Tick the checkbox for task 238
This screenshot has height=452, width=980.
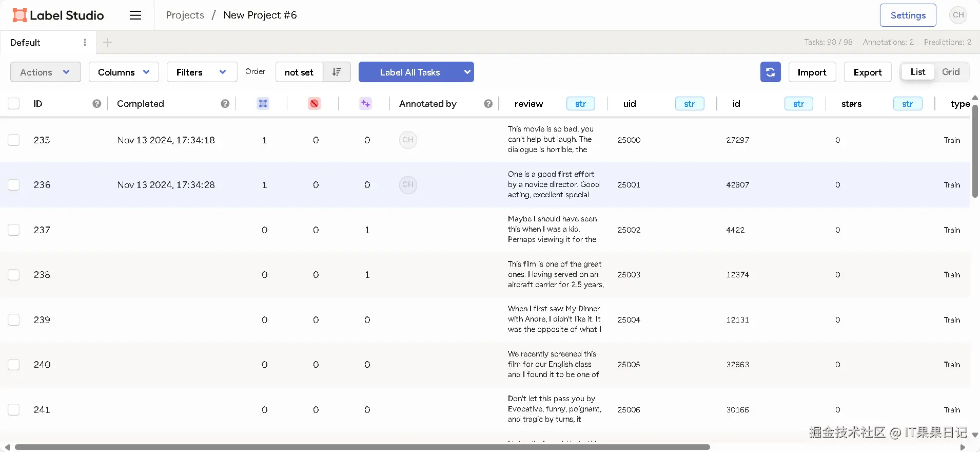point(14,275)
